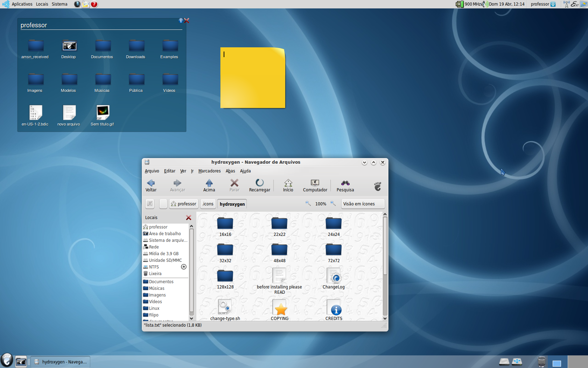
Task: Open the 48x48 folder
Action: coord(279,253)
